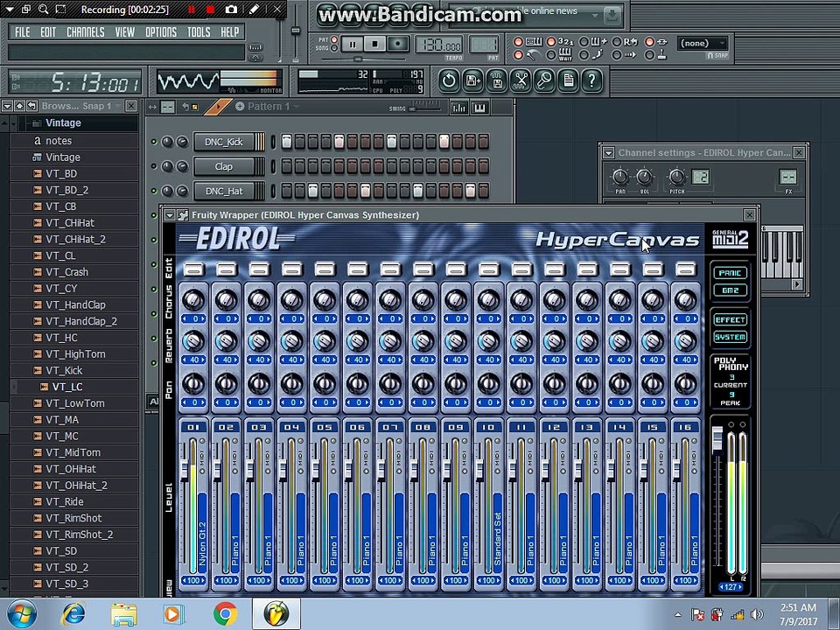
Task: Click the VT_Kick sample in the browser
Action: [64, 370]
